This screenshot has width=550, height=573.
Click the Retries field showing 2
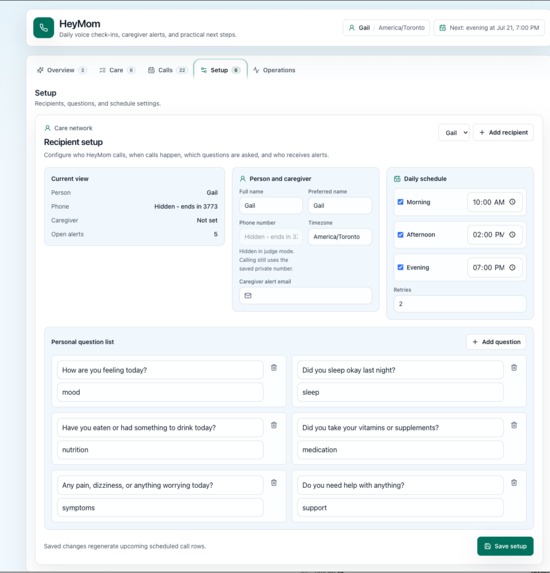[460, 304]
